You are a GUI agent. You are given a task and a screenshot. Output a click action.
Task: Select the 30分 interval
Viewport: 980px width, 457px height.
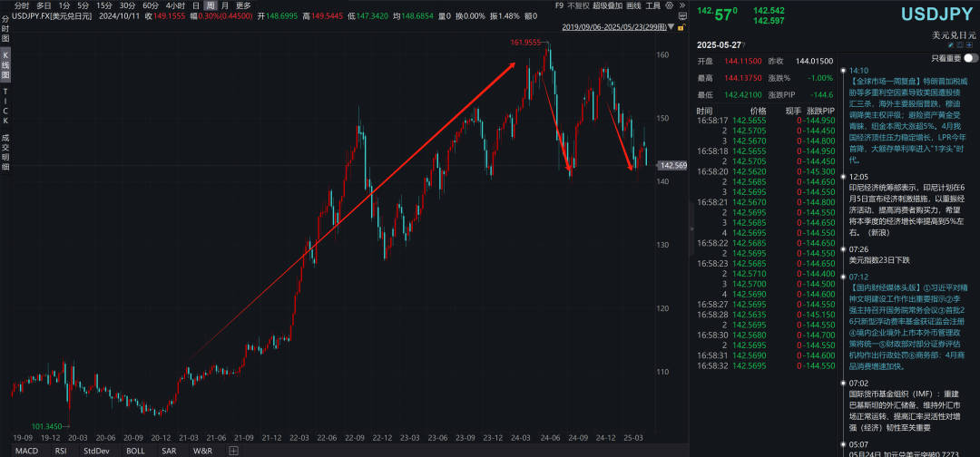(128, 5)
